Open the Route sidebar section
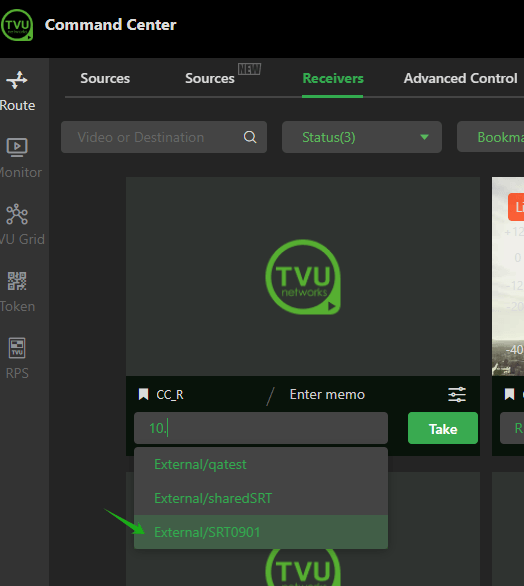The image size is (524, 586). tap(17, 91)
